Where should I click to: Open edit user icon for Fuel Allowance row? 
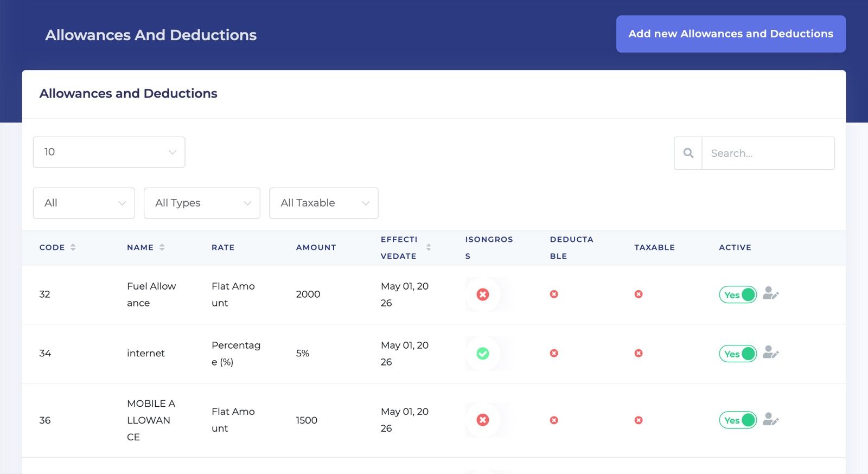[770, 293]
